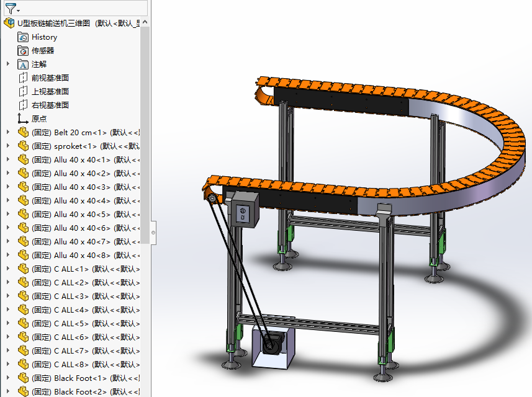Click the Allu 40 x 40<7> part icon
Viewport: 532px width, 397px height.
[x=23, y=241]
